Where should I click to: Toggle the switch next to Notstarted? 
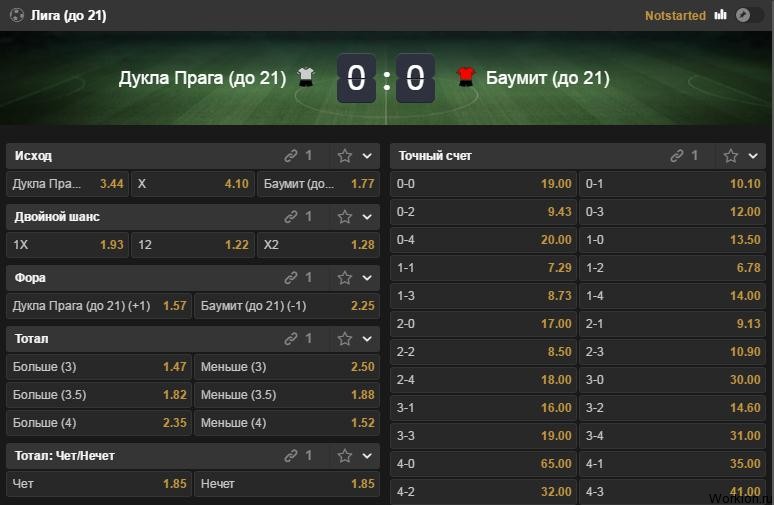748,15
